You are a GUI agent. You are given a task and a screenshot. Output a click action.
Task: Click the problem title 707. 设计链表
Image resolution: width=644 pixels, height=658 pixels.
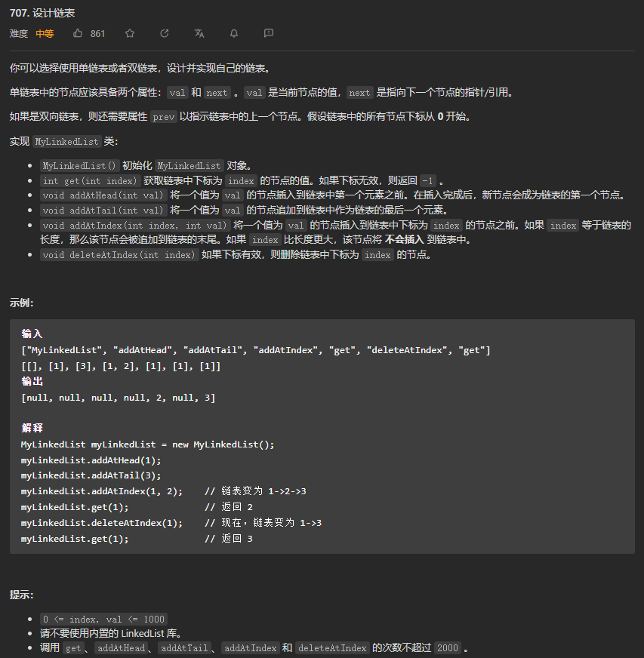[42, 13]
